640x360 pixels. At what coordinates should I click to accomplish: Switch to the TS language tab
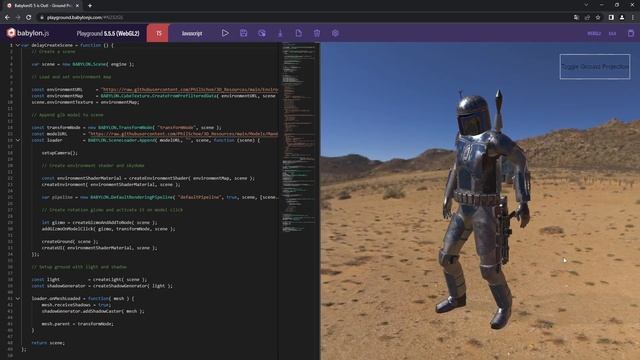coord(159,33)
